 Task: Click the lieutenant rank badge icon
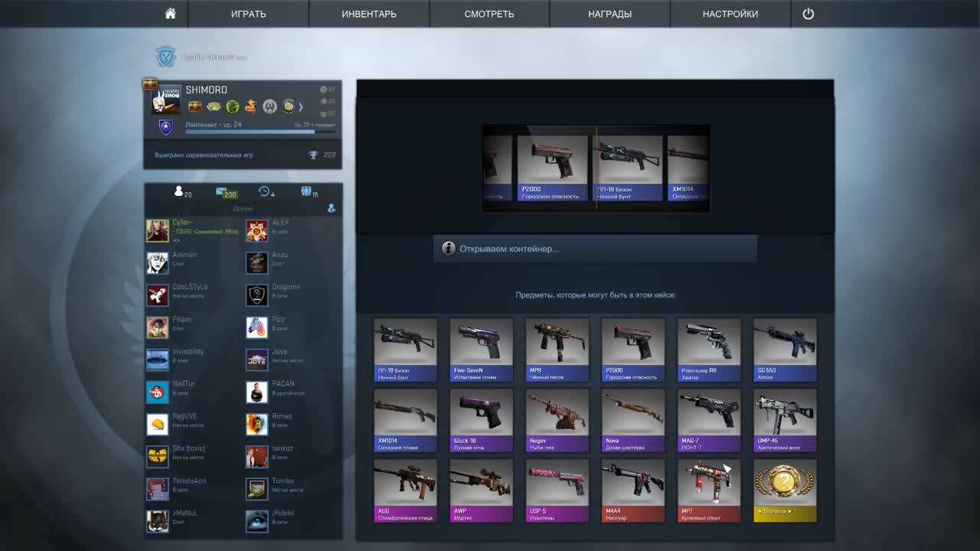[x=165, y=127]
